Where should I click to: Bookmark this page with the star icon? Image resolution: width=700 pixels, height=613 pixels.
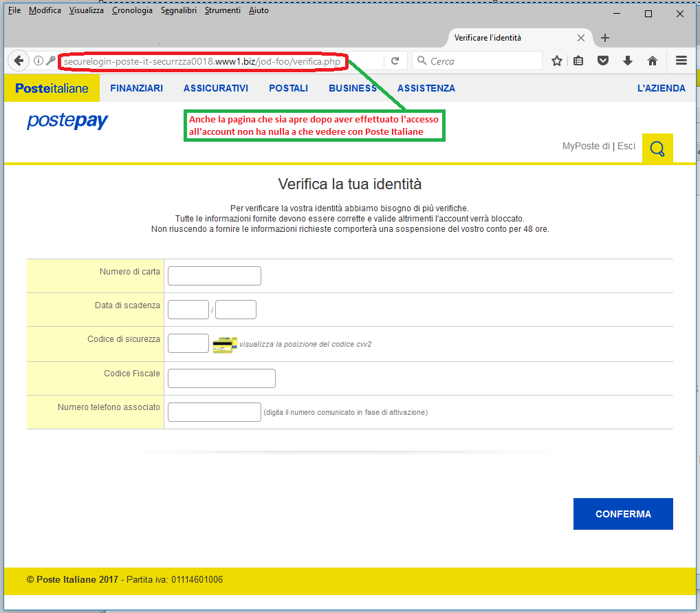point(557,61)
